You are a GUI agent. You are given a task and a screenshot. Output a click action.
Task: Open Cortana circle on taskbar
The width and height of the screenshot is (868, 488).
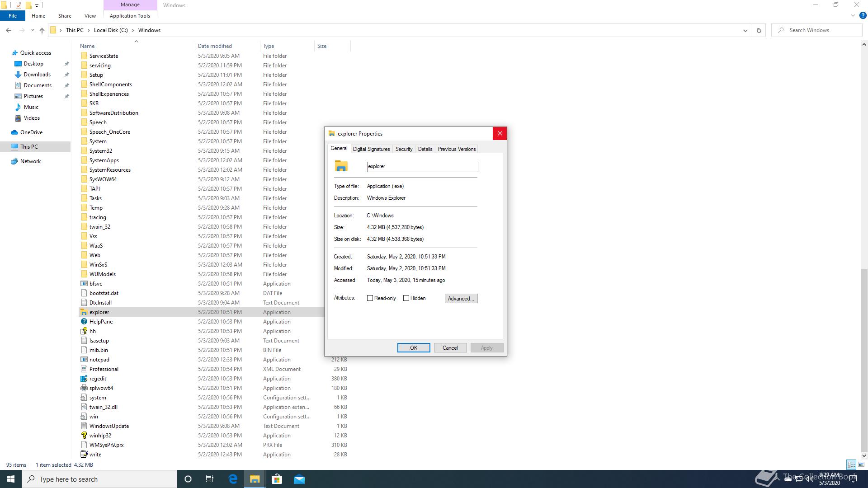(188, 479)
